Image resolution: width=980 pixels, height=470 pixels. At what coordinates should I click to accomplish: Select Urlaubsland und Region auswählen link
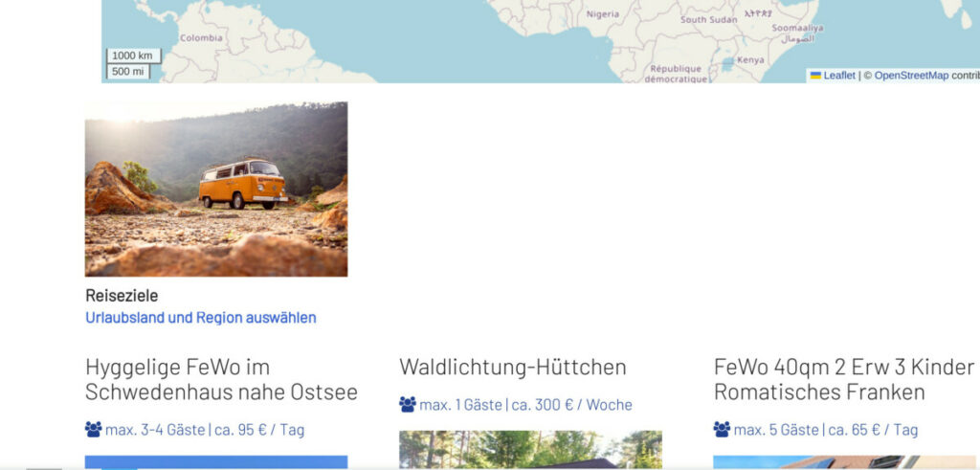pos(201,318)
